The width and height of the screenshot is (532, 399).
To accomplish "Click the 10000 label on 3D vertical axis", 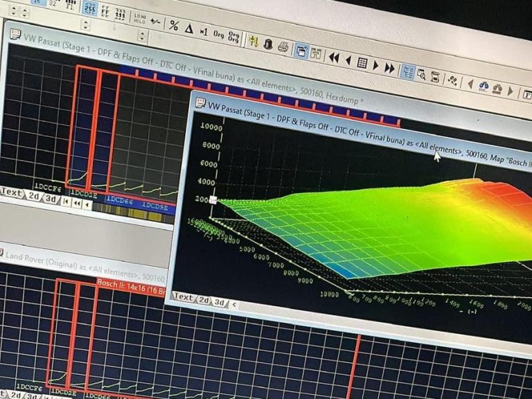I will (x=211, y=127).
